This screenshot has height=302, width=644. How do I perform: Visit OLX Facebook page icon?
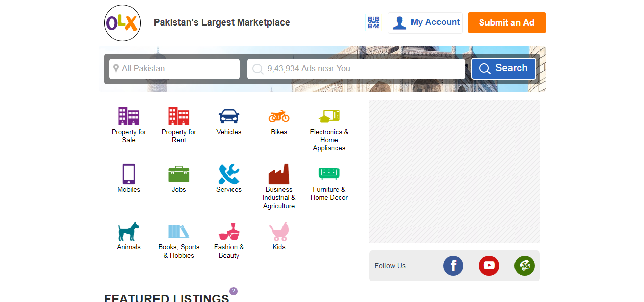click(x=453, y=266)
